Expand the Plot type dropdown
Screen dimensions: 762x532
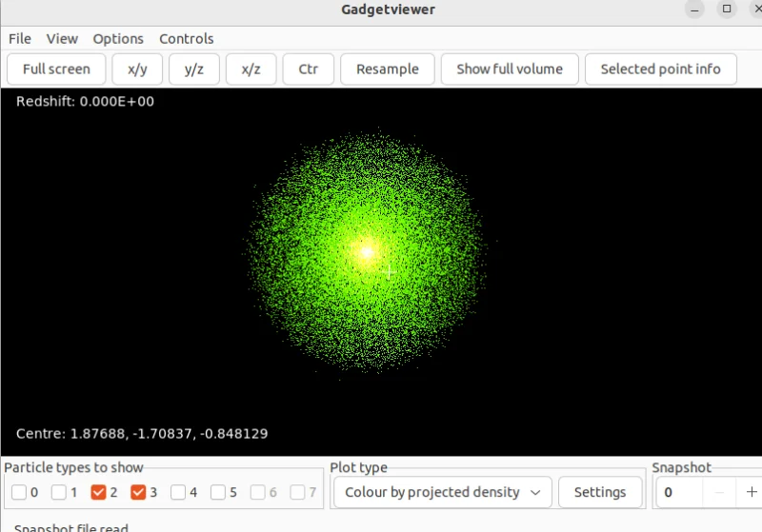pos(442,492)
